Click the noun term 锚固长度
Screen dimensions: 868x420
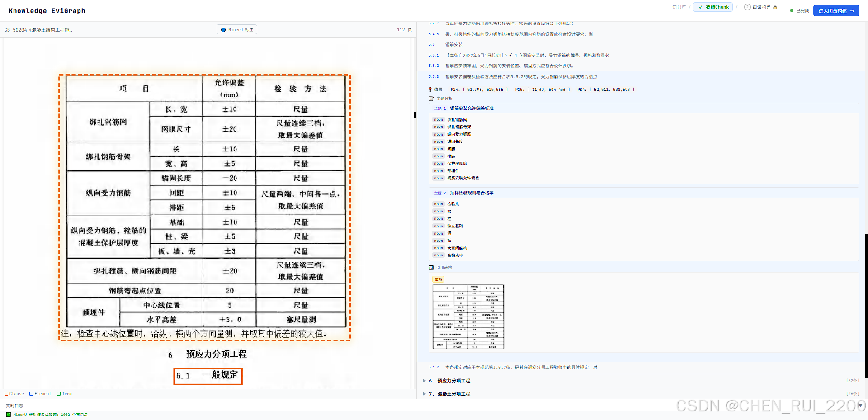[455, 142]
